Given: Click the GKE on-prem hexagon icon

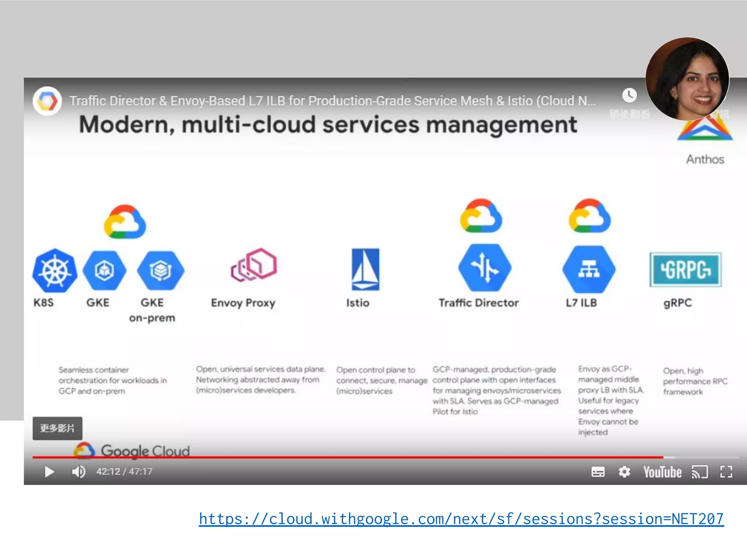Looking at the screenshot, I should (161, 270).
